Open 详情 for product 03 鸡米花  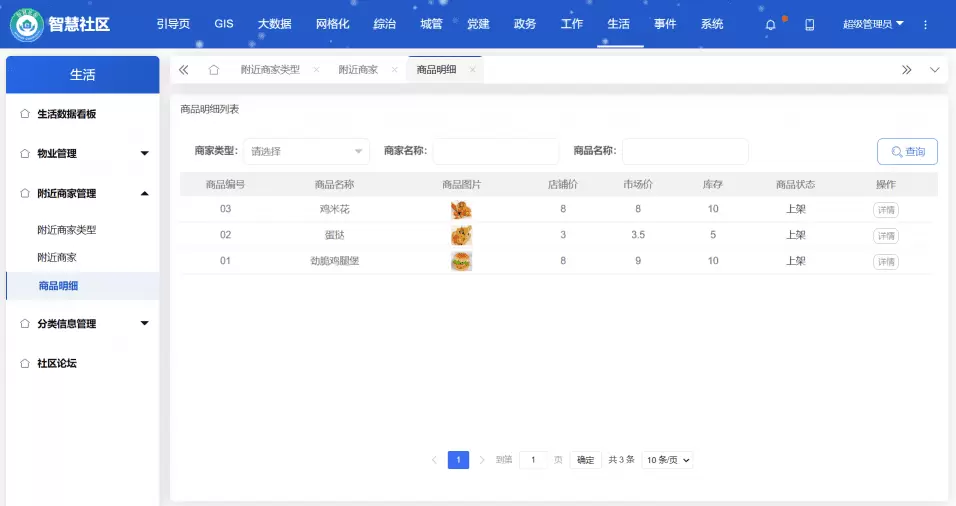(x=886, y=210)
